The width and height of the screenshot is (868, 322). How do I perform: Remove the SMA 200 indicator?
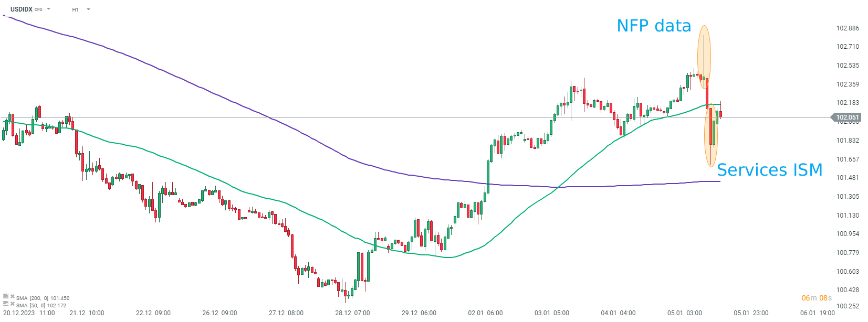point(12,296)
